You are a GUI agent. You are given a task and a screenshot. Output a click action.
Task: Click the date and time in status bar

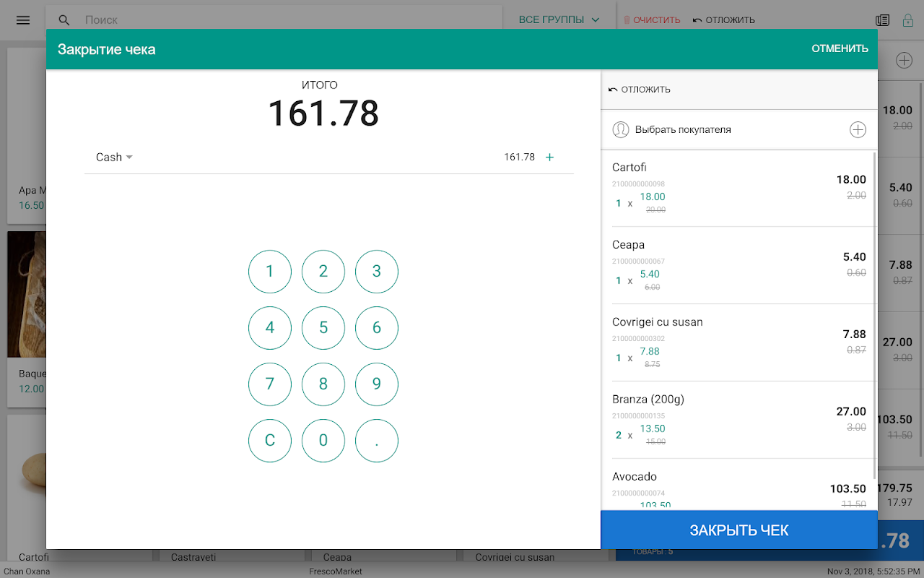coord(873,571)
